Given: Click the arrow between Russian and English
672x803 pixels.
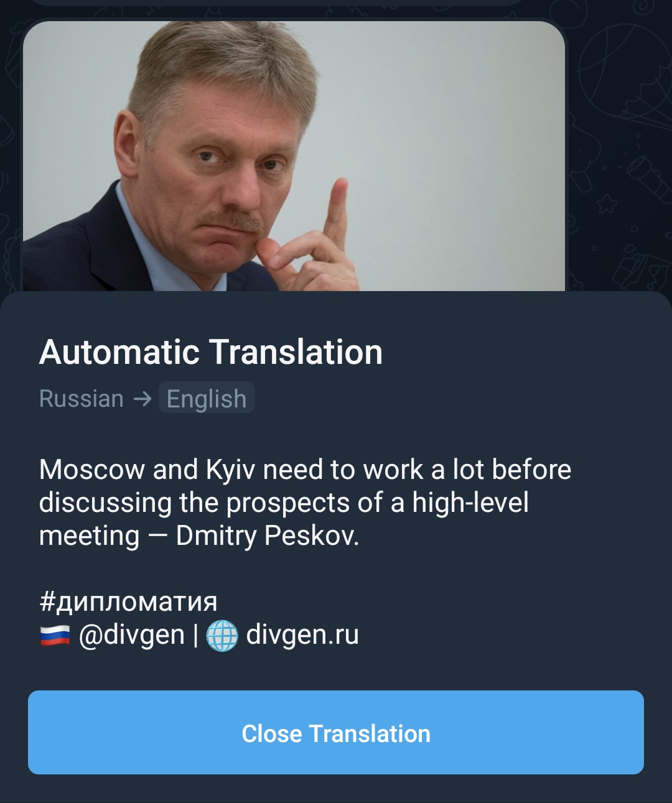Looking at the screenshot, I should click(142, 399).
